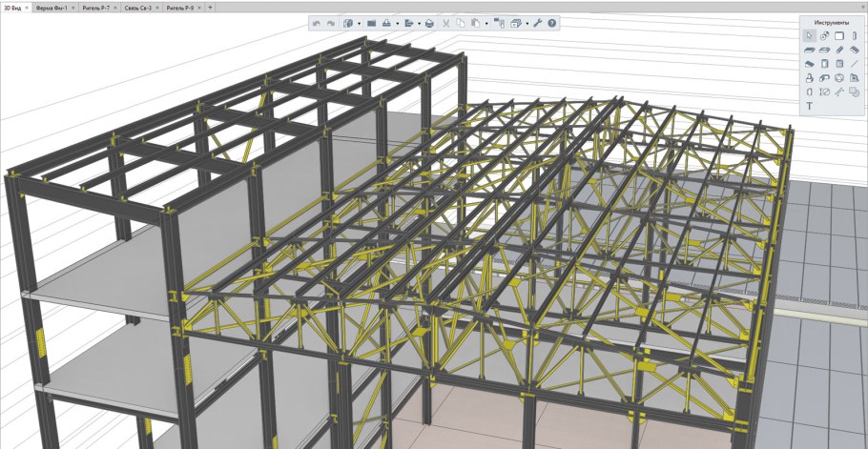Add a new tab with the plus button

coord(210,7)
